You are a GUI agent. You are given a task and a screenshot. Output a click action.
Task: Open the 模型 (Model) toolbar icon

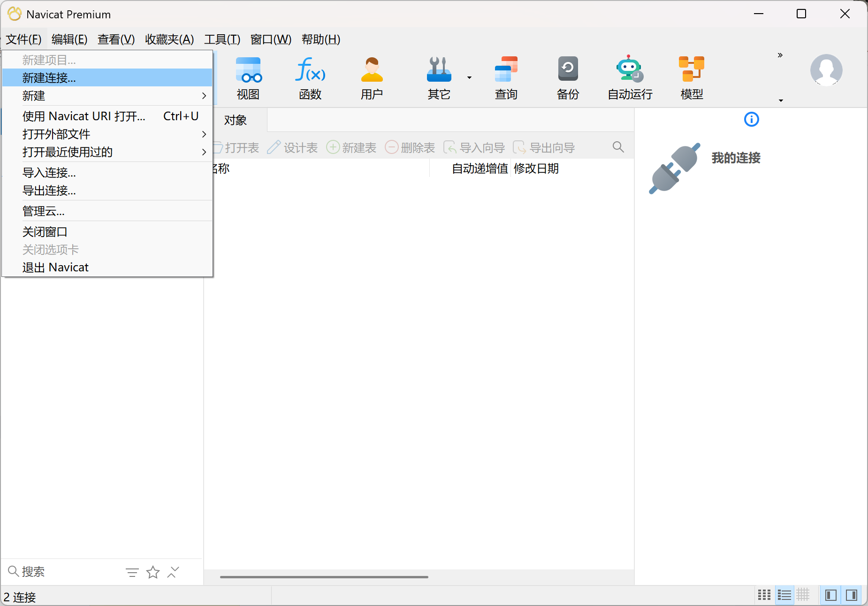click(x=692, y=78)
